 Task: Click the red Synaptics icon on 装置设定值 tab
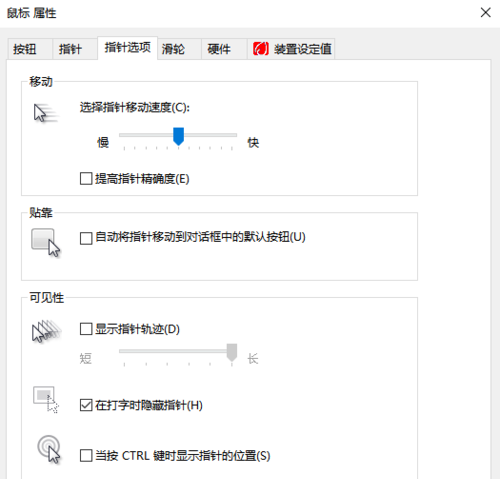261,49
